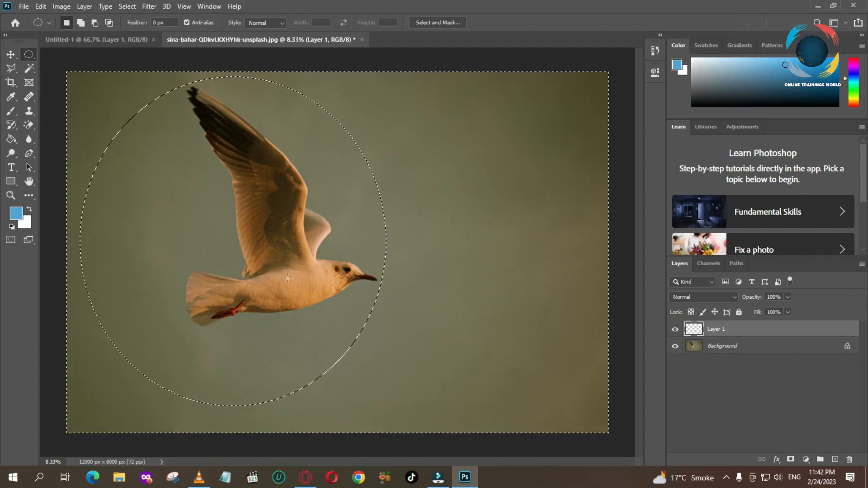868x488 pixels.
Task: Switch to the Channels tab
Action: 709,263
